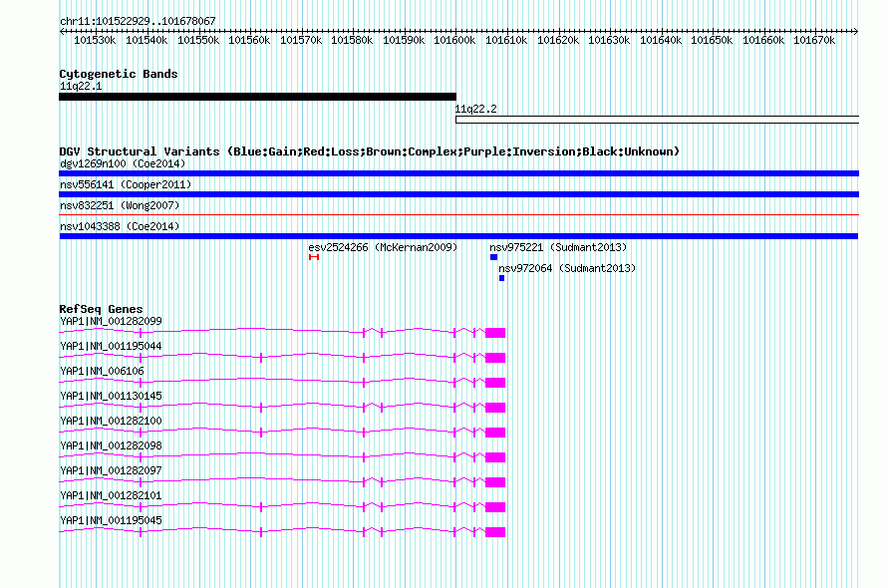Open transcript YAP1|NM_001282098 label

(111, 445)
